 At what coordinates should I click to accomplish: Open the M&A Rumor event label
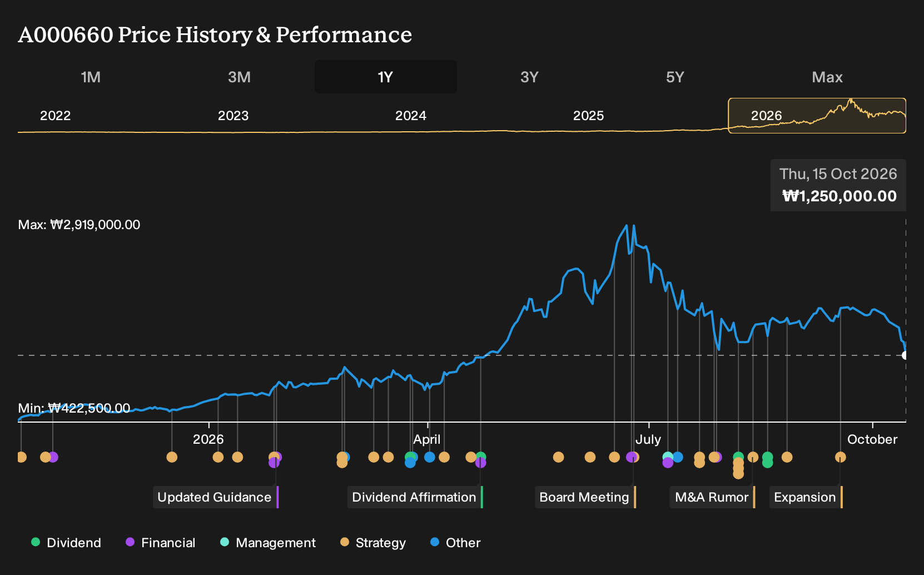click(713, 497)
